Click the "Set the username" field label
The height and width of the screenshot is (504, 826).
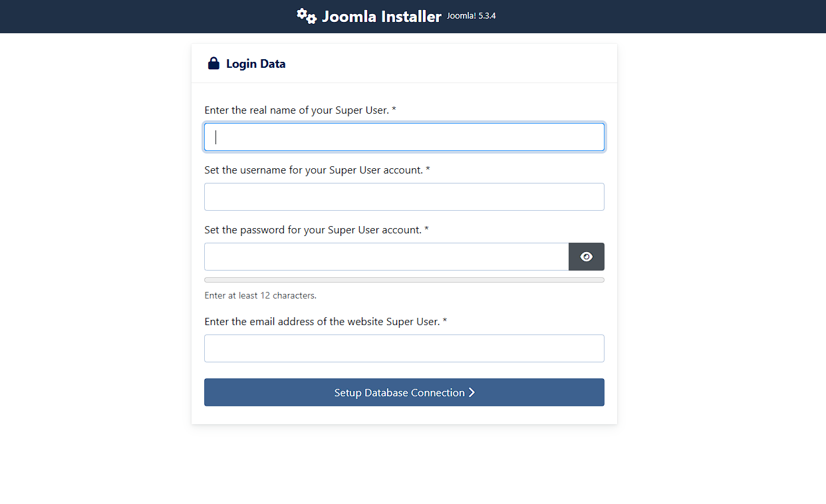(x=313, y=170)
